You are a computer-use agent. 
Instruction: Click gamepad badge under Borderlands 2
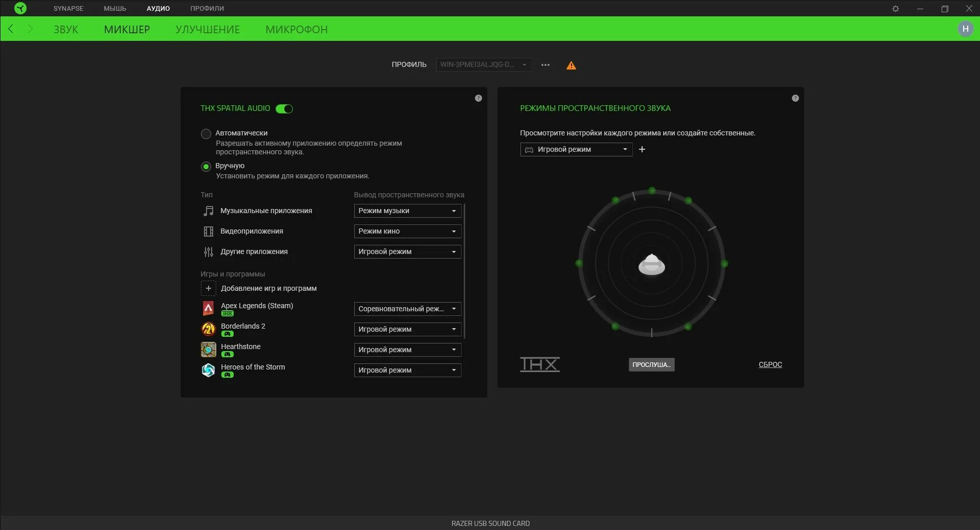[227, 334]
